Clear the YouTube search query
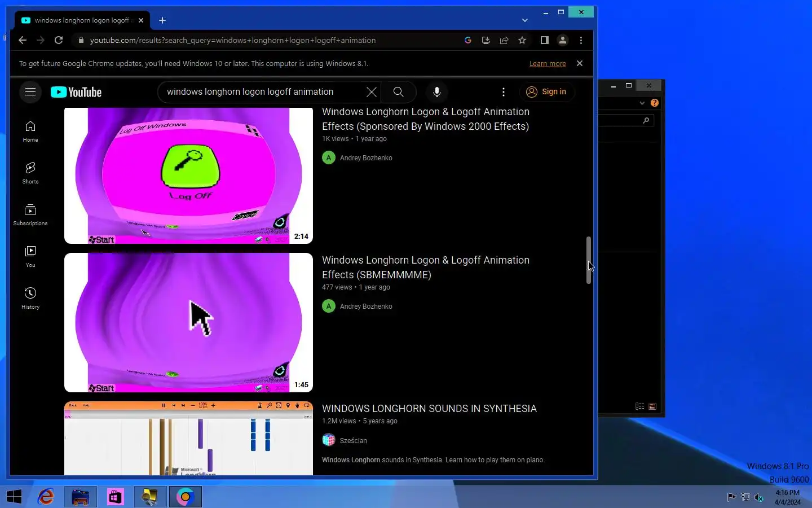 372,92
